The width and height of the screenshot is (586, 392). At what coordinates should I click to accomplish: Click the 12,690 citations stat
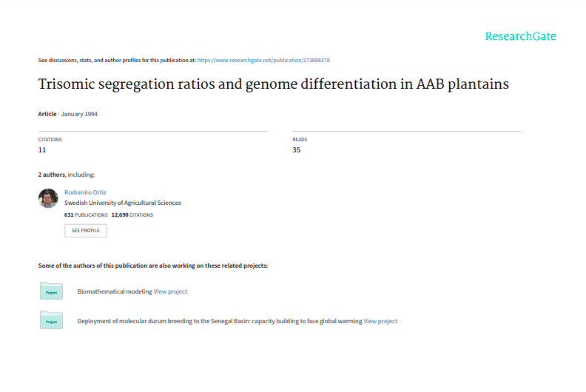132,214
